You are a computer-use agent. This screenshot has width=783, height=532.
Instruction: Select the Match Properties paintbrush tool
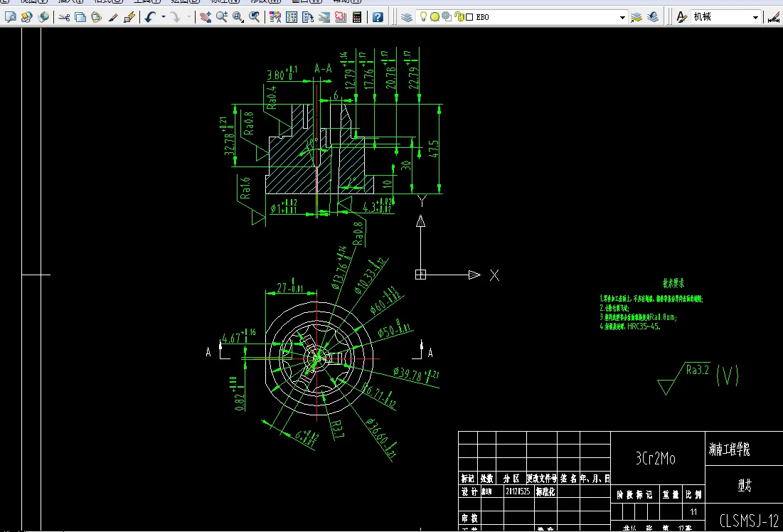pos(113,18)
